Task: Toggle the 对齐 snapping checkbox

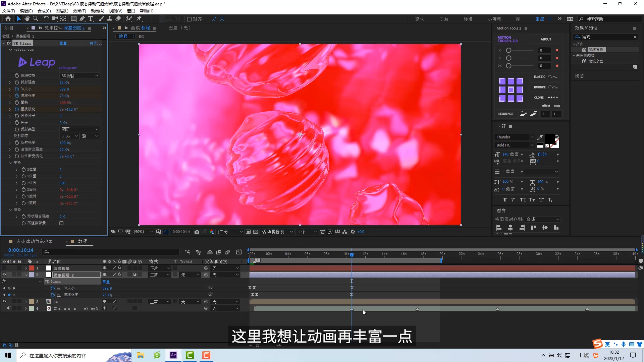Action: pyautogui.click(x=189, y=19)
